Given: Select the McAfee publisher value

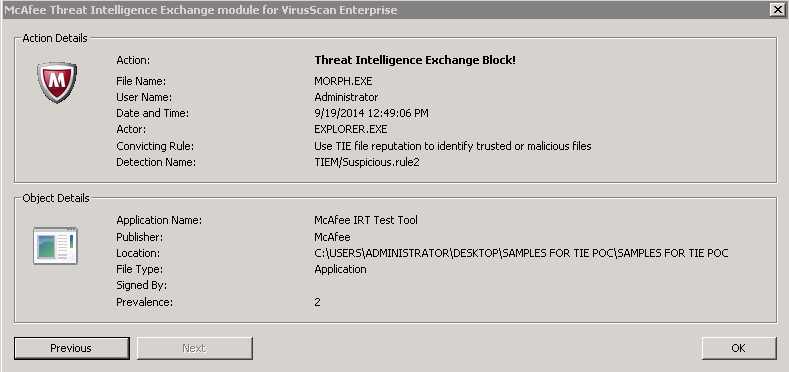Looking at the screenshot, I should pos(332,237).
